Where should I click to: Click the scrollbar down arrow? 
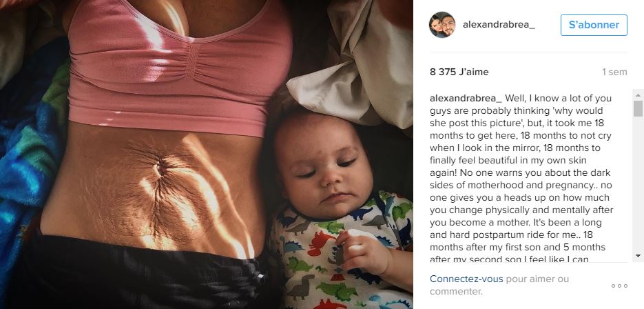point(638,256)
